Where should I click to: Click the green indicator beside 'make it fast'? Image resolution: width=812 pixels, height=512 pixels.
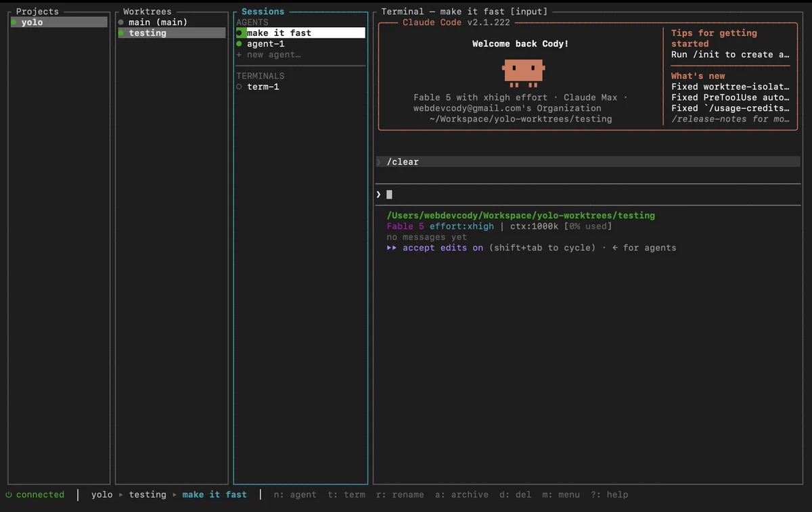[x=240, y=33]
